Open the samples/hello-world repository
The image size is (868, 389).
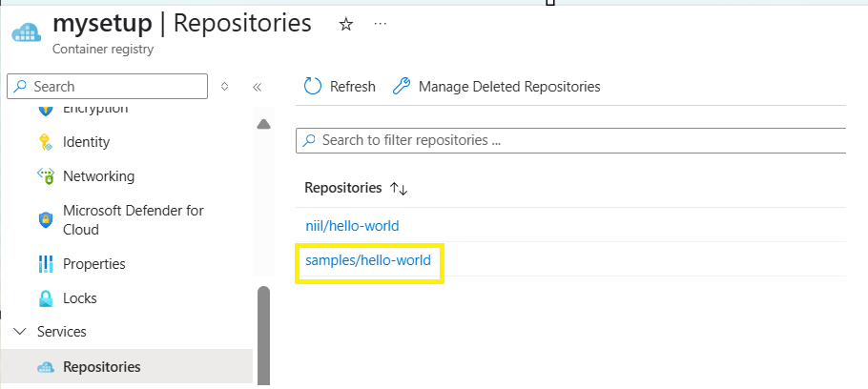(x=368, y=259)
